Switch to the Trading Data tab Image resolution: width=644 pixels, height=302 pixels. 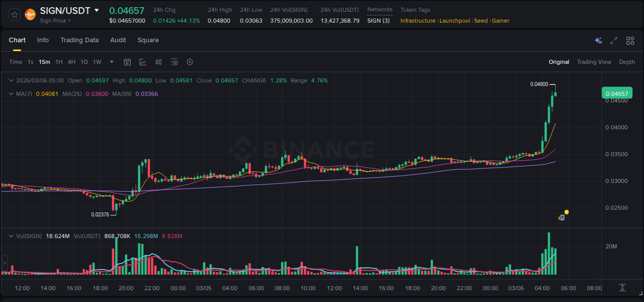(79, 40)
